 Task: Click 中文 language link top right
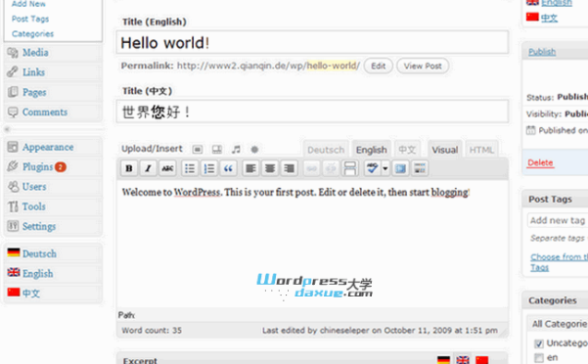tap(549, 18)
